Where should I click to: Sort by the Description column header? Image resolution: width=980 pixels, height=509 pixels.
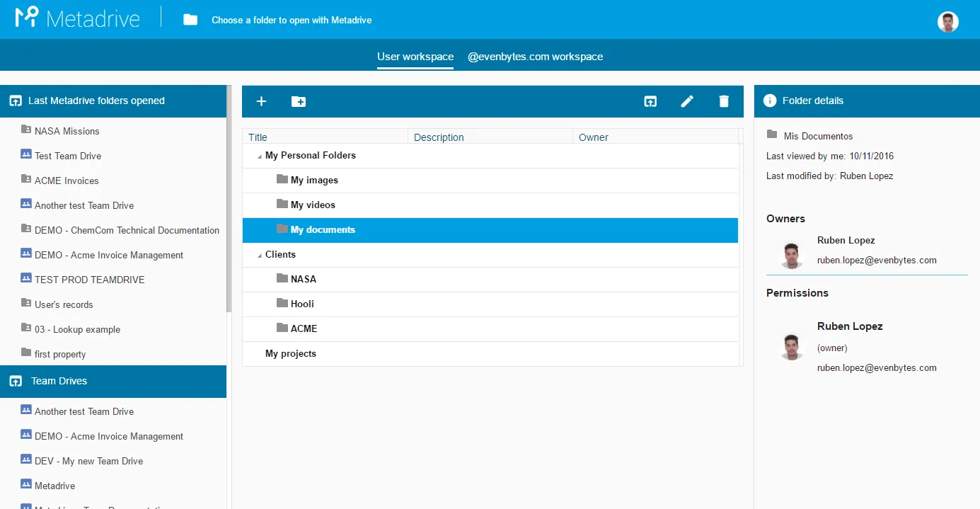pyautogui.click(x=490, y=137)
